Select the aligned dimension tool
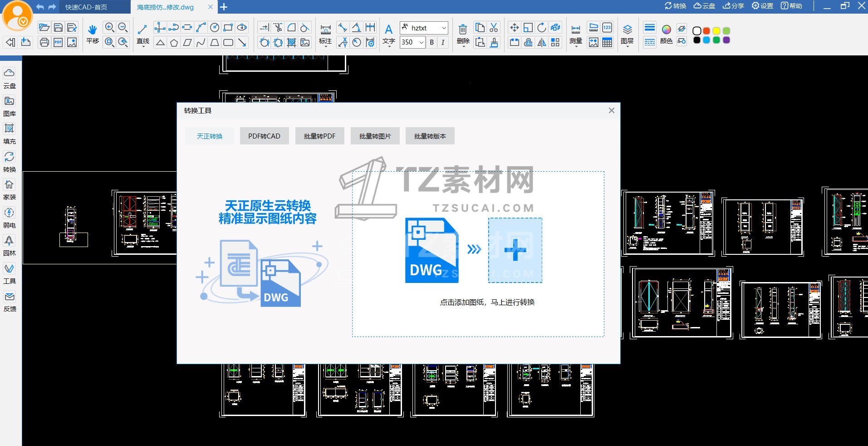Image resolution: width=868 pixels, height=446 pixels. (x=343, y=28)
